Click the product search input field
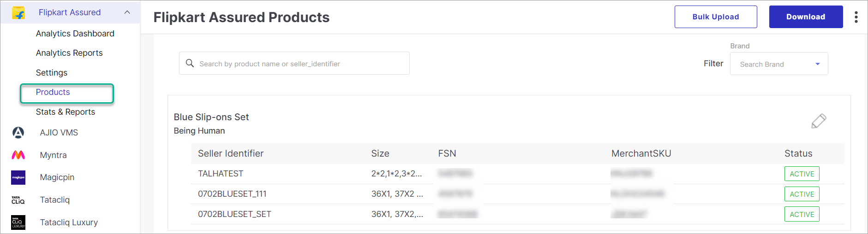The width and height of the screenshot is (868, 234). 300,64
